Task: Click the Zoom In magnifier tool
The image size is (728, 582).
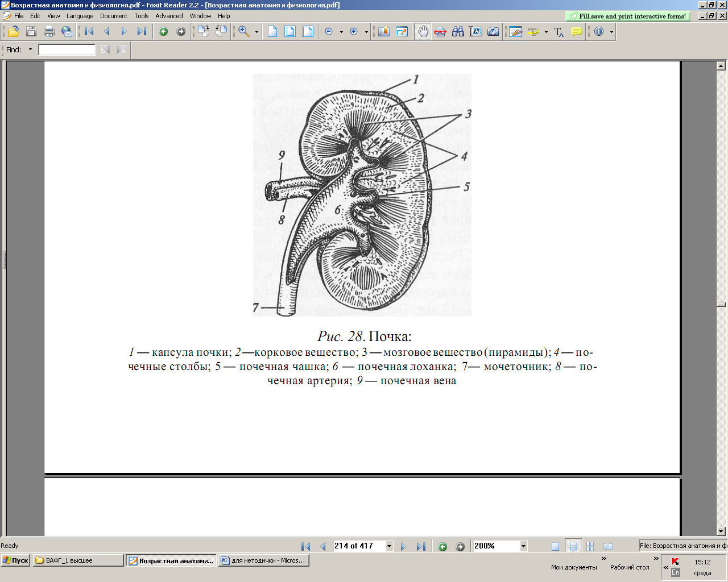Action: click(x=244, y=32)
